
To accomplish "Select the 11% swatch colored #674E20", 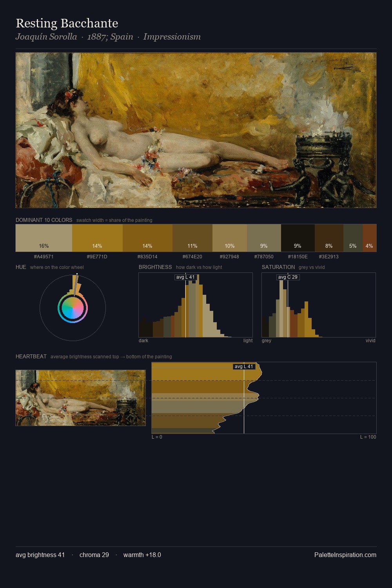I will coord(192,238).
